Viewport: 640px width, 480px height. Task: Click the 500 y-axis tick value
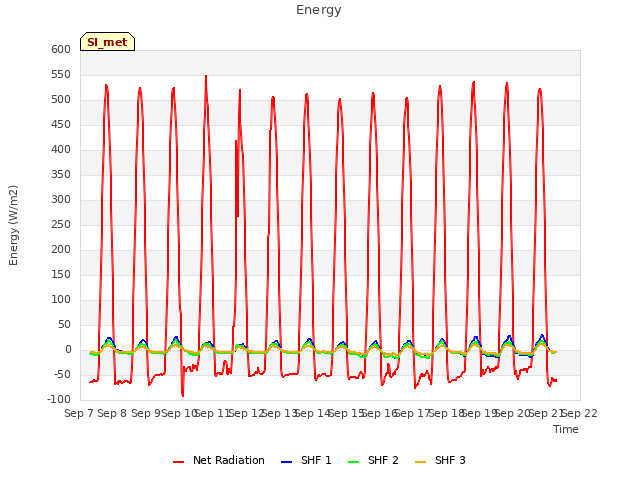pos(61,100)
